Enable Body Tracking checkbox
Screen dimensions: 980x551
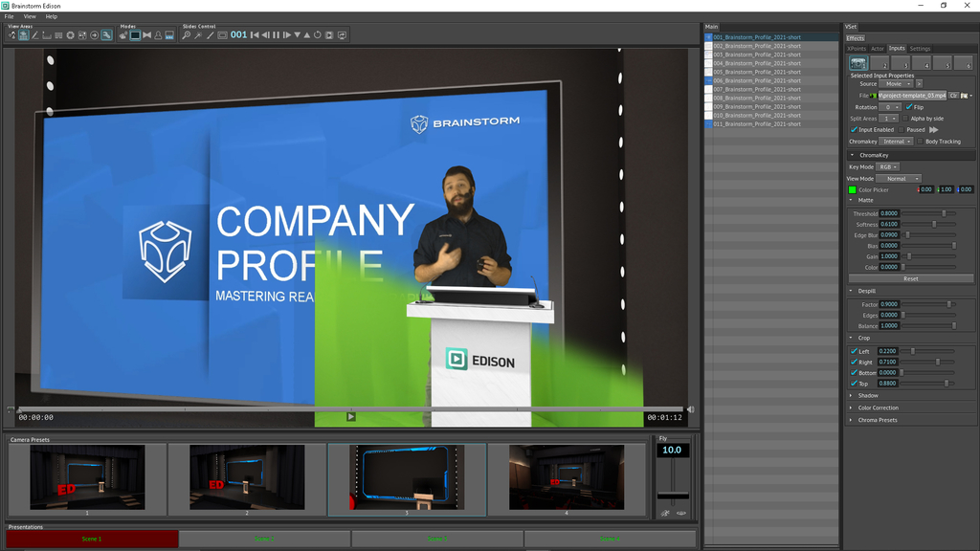point(920,142)
